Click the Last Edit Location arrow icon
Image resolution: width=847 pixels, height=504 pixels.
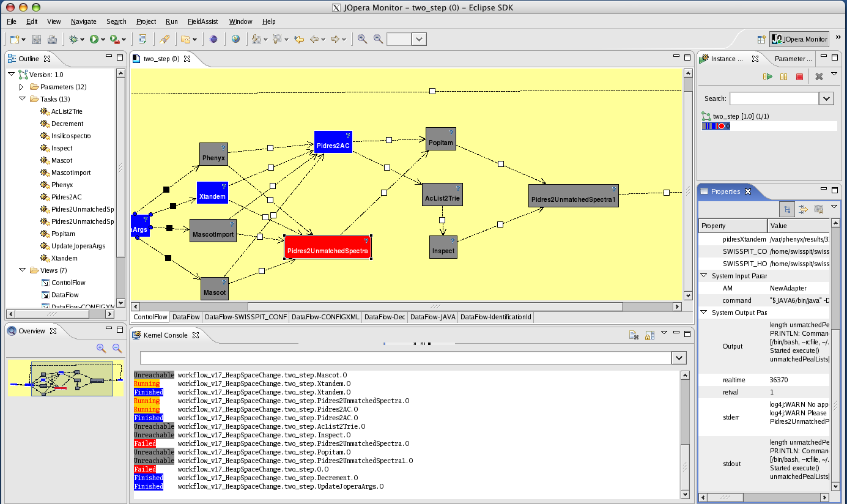pos(299,39)
